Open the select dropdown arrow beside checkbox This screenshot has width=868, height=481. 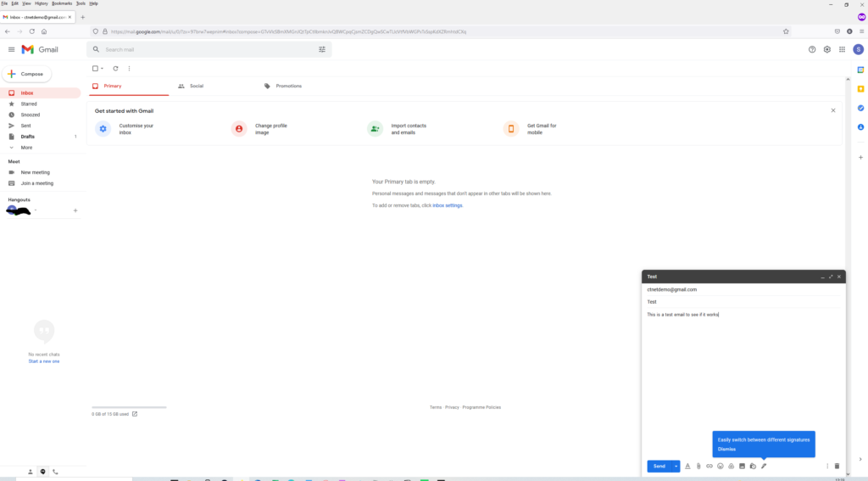click(x=102, y=69)
